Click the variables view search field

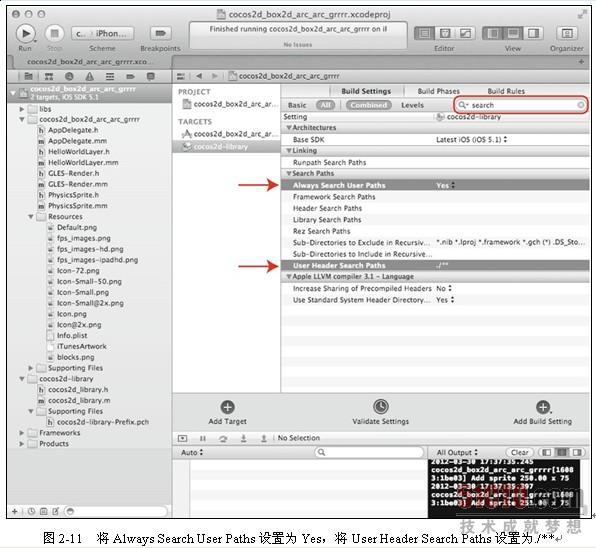point(369,452)
